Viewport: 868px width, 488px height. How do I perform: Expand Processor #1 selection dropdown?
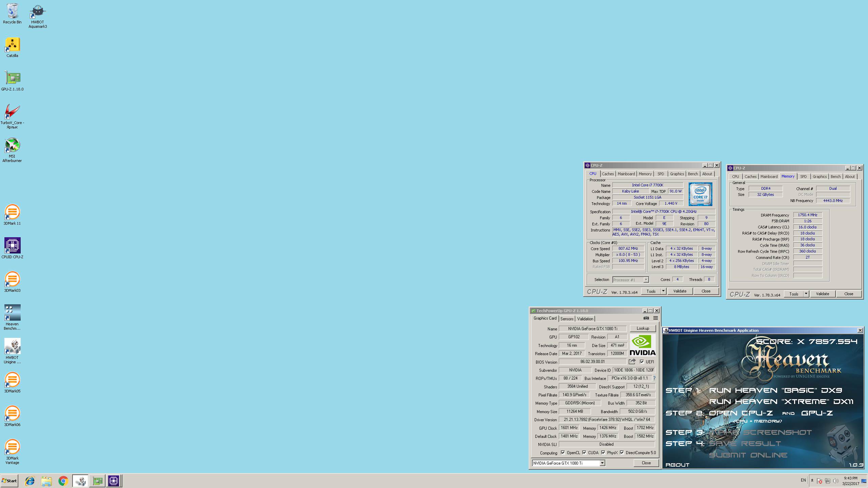tap(646, 280)
